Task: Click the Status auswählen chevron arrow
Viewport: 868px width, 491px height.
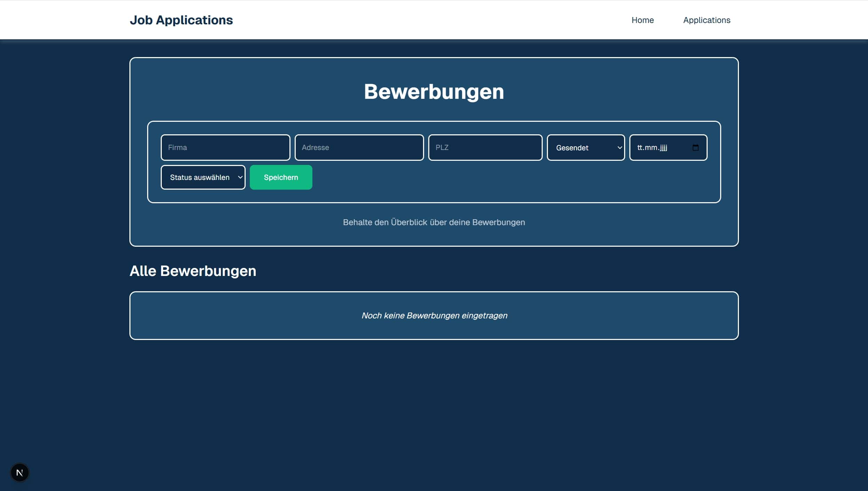Action: 240,177
